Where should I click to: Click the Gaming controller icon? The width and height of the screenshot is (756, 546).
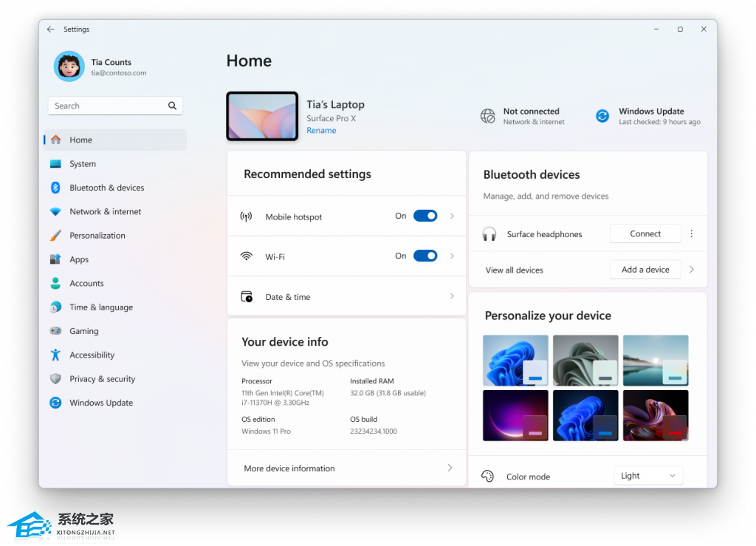pos(56,331)
